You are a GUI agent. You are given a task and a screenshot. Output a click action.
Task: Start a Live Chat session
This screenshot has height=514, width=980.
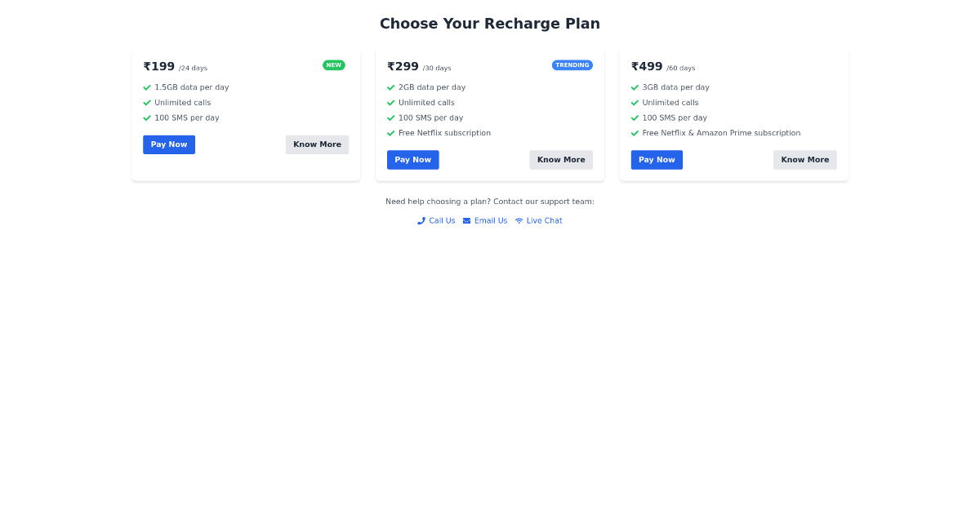(x=544, y=220)
